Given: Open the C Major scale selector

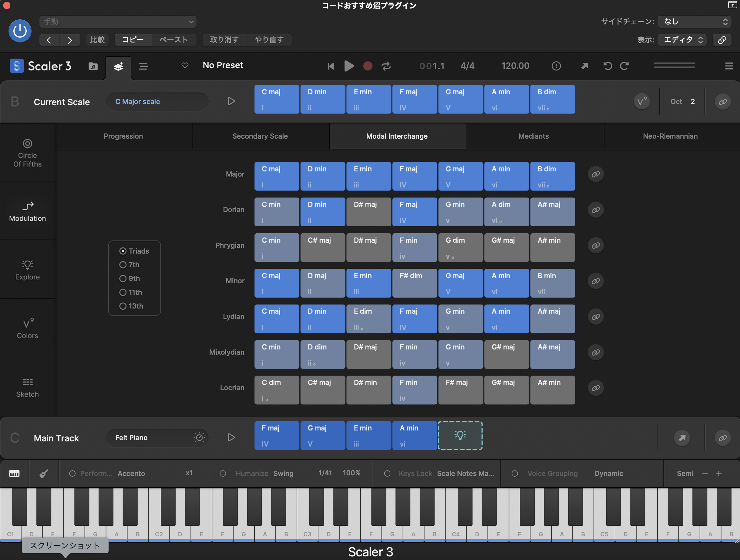Looking at the screenshot, I should click(x=157, y=102).
